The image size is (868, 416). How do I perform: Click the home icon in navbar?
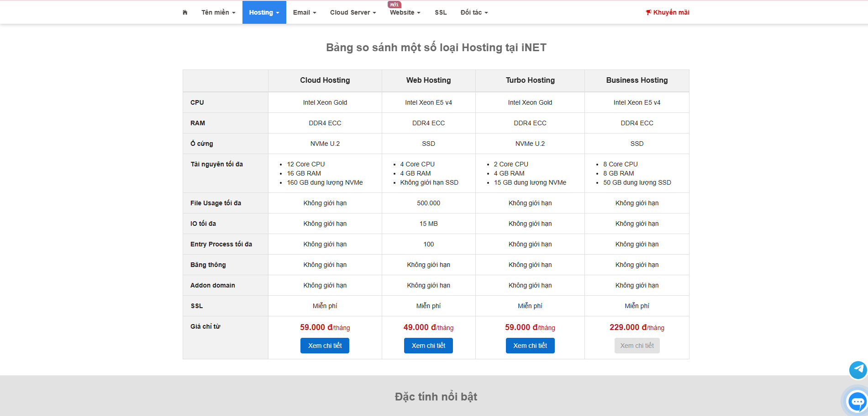[185, 12]
